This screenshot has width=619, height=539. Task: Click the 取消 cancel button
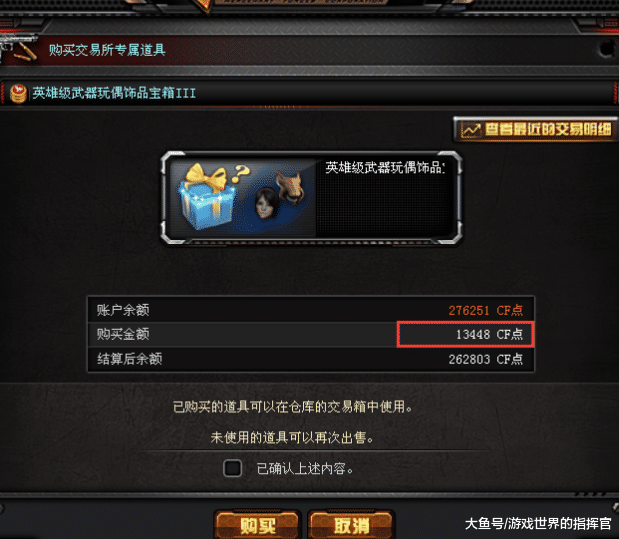click(351, 525)
